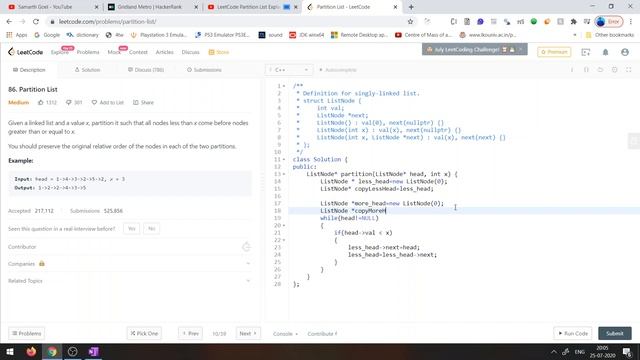Image resolution: width=640 pixels, height=360 pixels.
Task: Open the Problems menu item
Action: pos(88,52)
